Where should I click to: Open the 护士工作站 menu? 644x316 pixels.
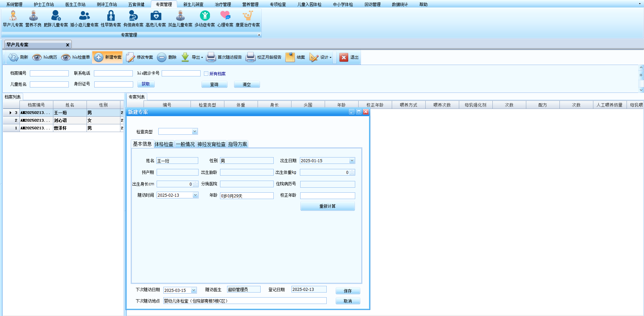[44, 4]
